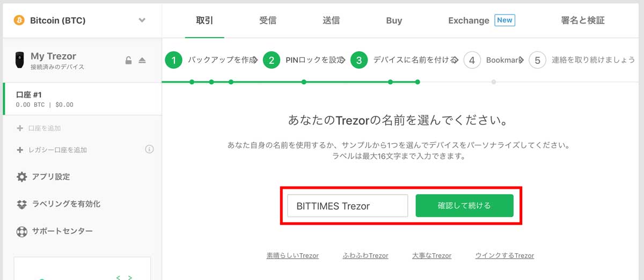
Task: Click the lock icon beside My Trezor
Action: click(129, 61)
